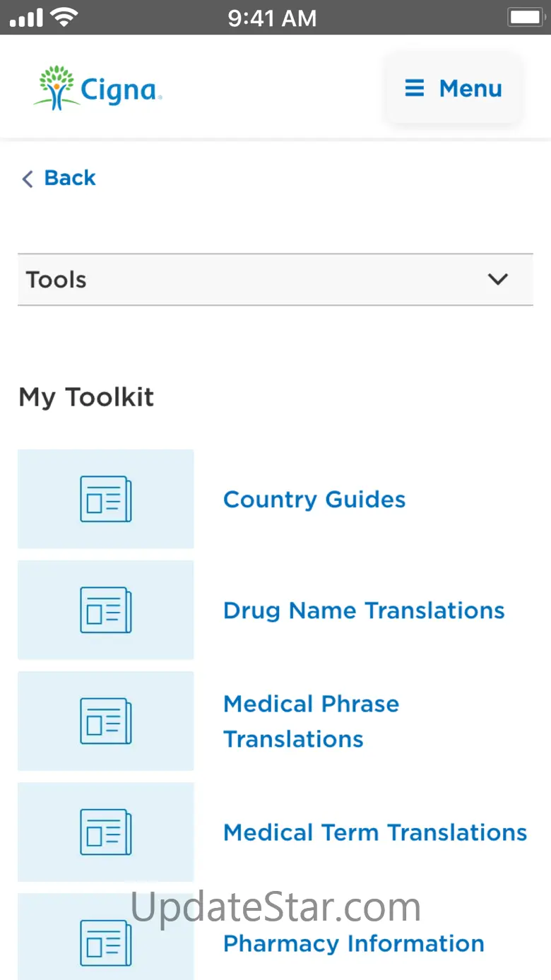This screenshot has height=980, width=551.
Task: Open the hamburger Menu button
Action: [x=453, y=89]
